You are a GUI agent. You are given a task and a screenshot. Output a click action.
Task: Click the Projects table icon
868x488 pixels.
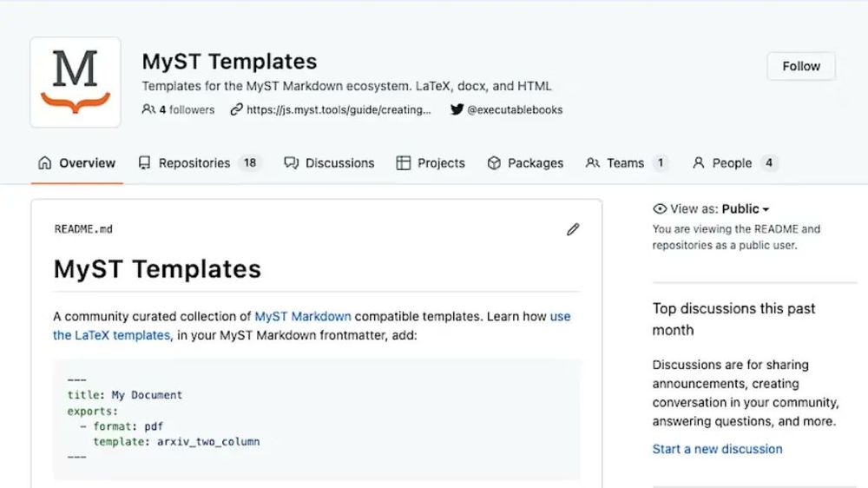404,163
